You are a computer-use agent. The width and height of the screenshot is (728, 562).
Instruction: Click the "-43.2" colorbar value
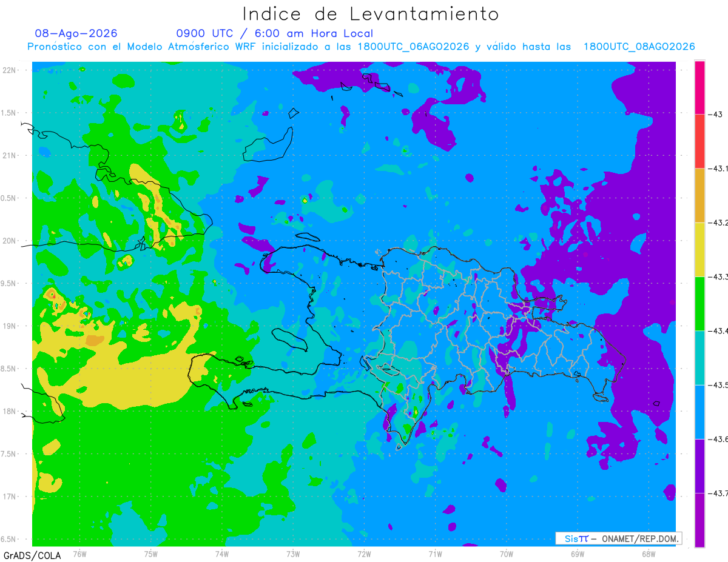(x=718, y=222)
